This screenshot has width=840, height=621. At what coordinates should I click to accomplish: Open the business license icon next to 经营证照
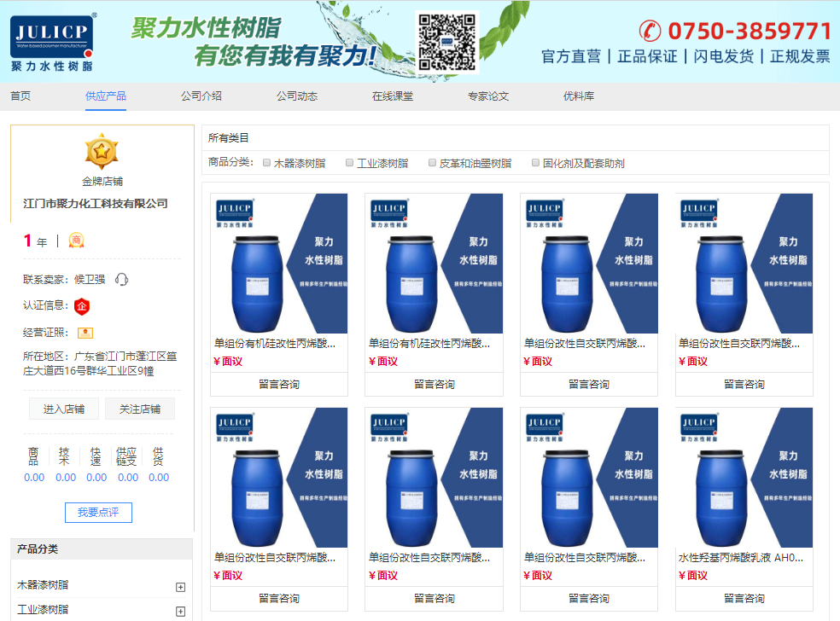pos(85,333)
